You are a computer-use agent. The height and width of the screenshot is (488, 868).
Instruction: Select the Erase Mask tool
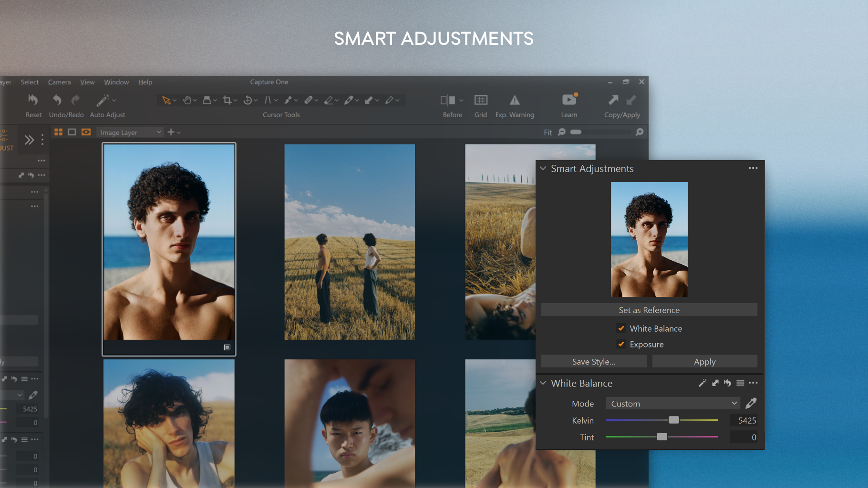click(330, 100)
